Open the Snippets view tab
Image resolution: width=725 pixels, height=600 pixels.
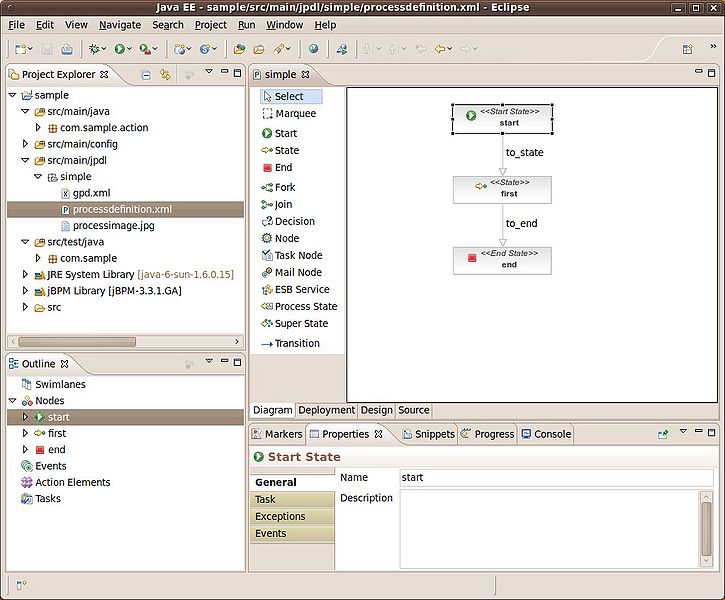[428, 434]
